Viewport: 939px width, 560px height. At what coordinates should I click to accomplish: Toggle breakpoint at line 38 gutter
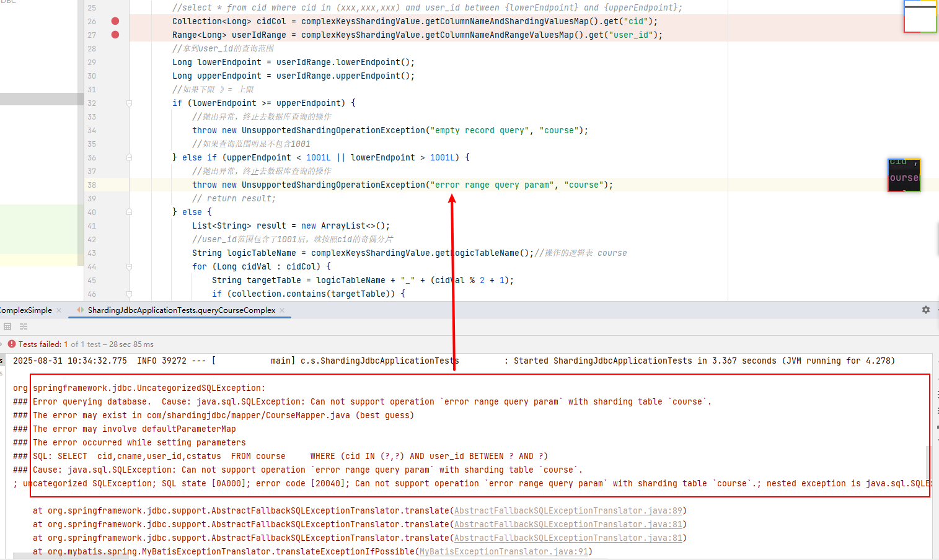click(115, 185)
